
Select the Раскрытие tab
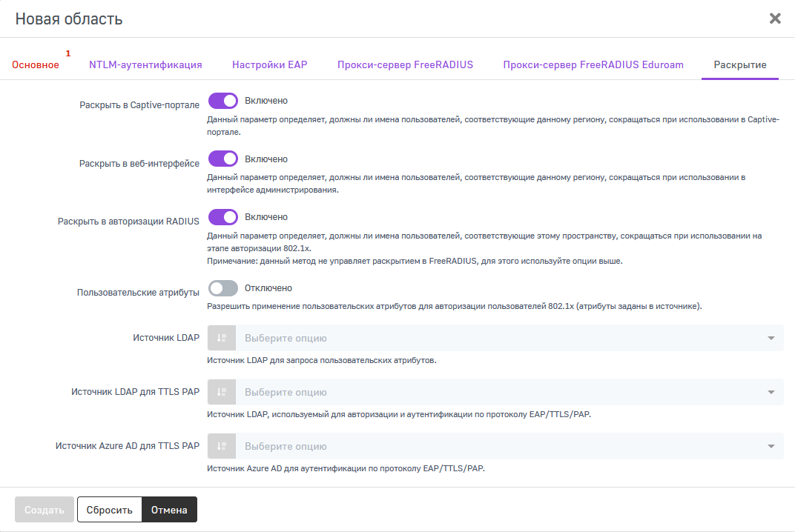coord(739,64)
